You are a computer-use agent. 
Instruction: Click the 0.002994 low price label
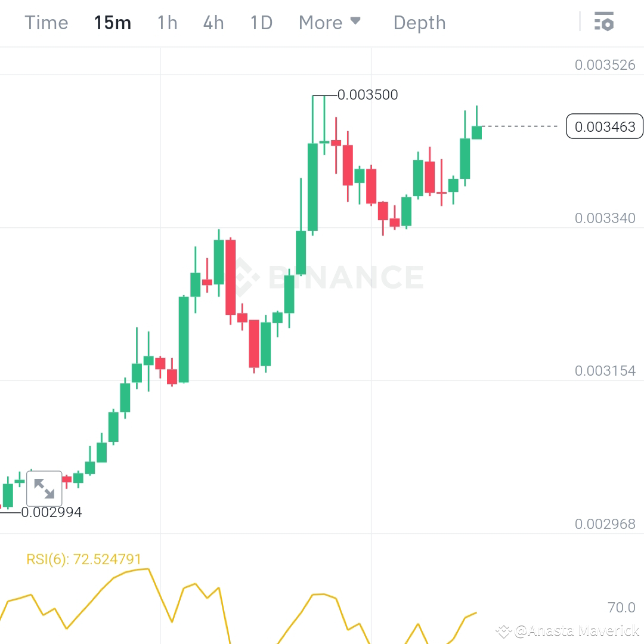[52, 512]
